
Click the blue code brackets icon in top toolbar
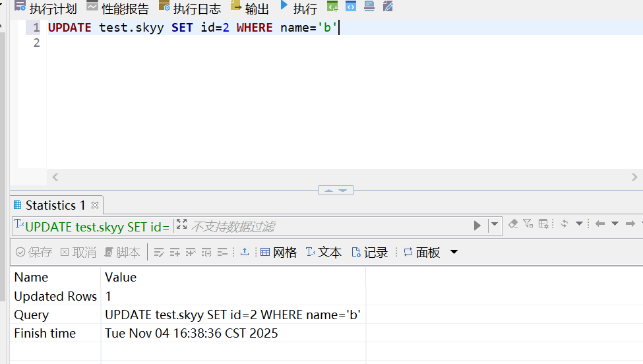click(351, 7)
